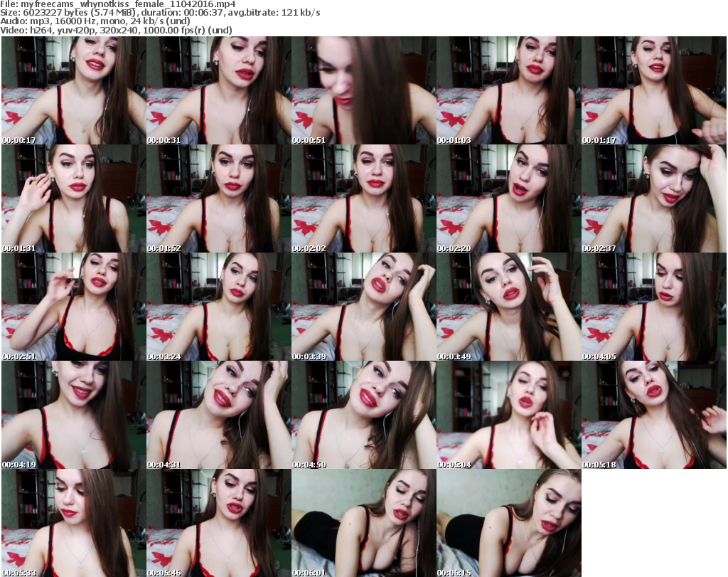Click the file name text ending in .mp4
The width and height of the screenshot is (728, 577).
pos(128,4)
